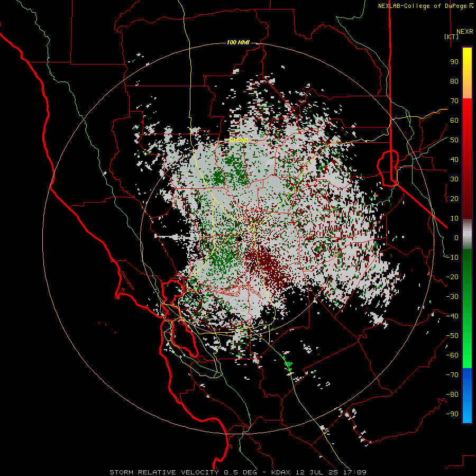This screenshot has width=476, height=476.
Task: Click the -40 value on the velocity scale
Action: click(x=452, y=316)
